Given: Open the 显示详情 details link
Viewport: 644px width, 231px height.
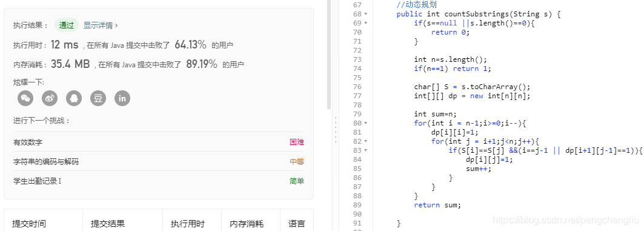Looking at the screenshot, I should [x=101, y=25].
